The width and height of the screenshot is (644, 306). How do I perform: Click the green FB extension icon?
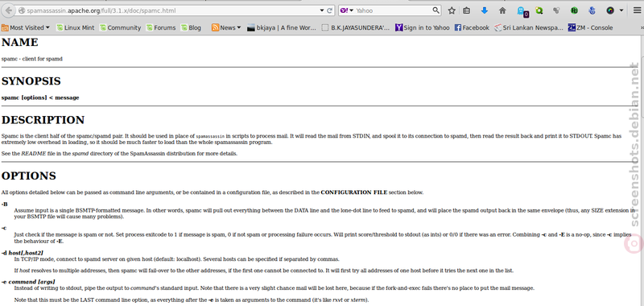click(575, 10)
